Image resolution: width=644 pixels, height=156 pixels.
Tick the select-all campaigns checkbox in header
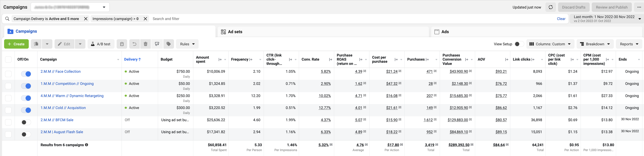point(8,59)
